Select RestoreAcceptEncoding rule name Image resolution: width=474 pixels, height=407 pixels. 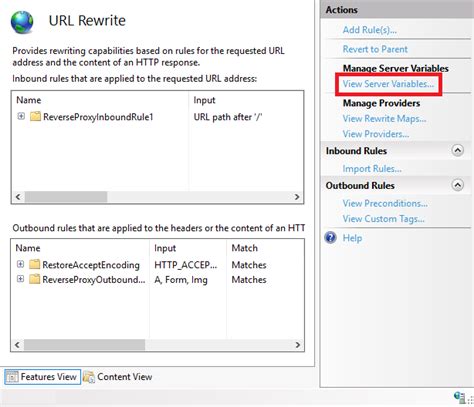(91, 265)
